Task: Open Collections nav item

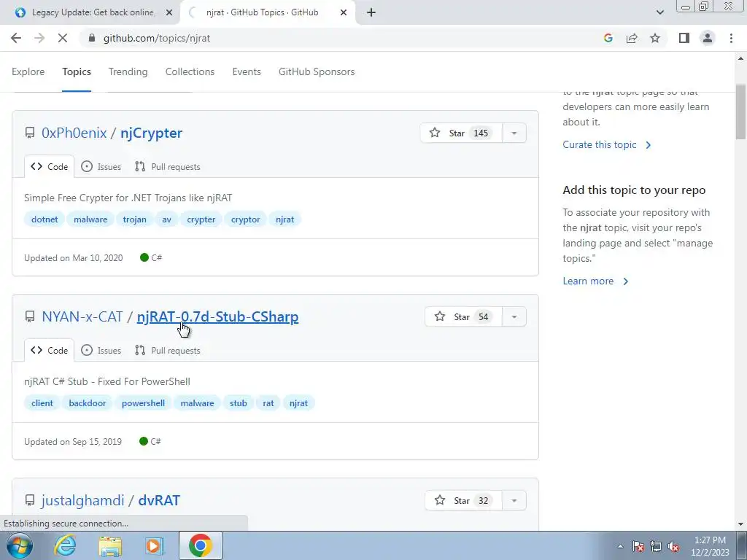Action: click(x=190, y=72)
